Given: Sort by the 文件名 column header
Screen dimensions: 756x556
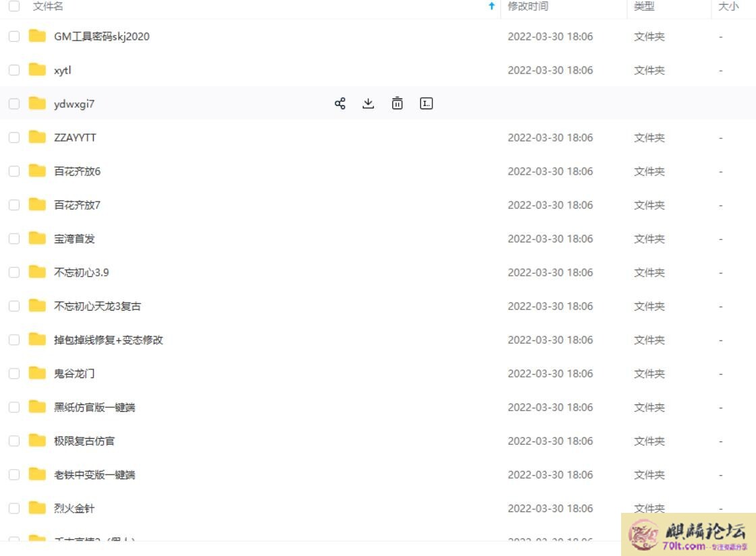Looking at the screenshot, I should (x=48, y=6).
